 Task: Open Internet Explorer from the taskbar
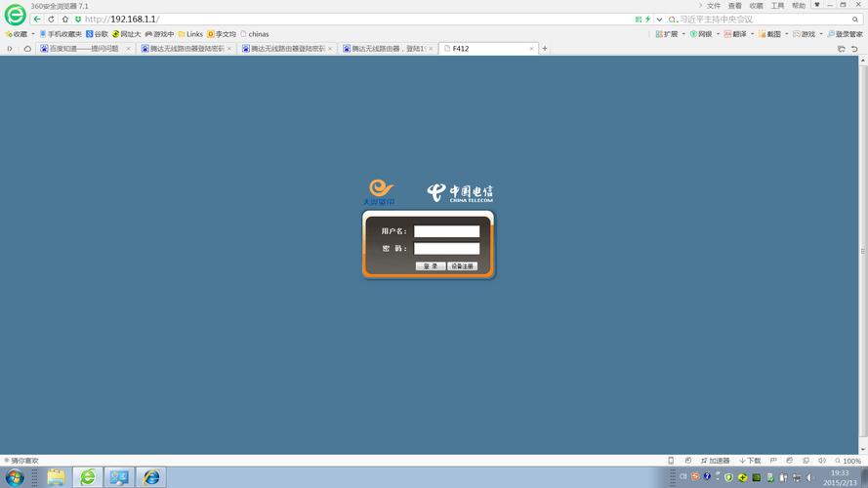150,477
